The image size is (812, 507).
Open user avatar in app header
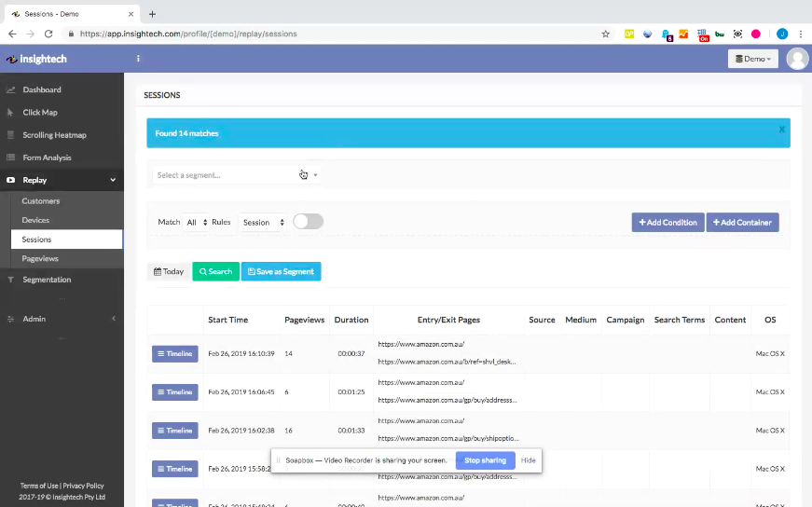(797, 59)
